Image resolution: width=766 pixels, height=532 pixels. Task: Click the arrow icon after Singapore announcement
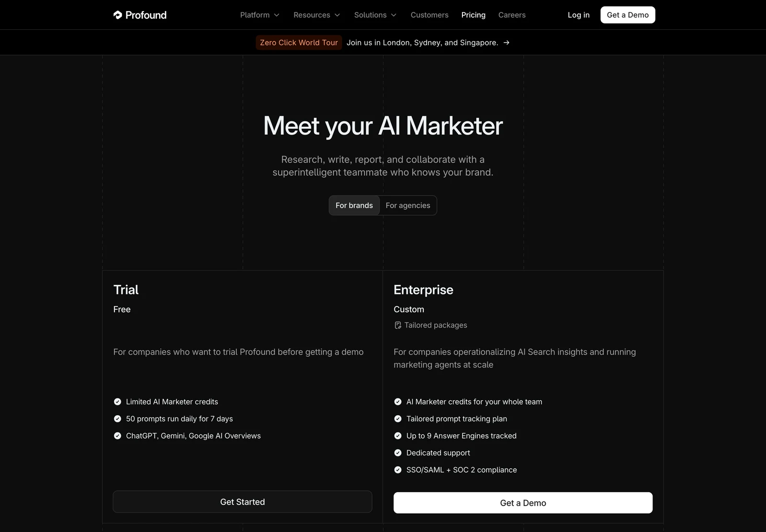point(507,43)
